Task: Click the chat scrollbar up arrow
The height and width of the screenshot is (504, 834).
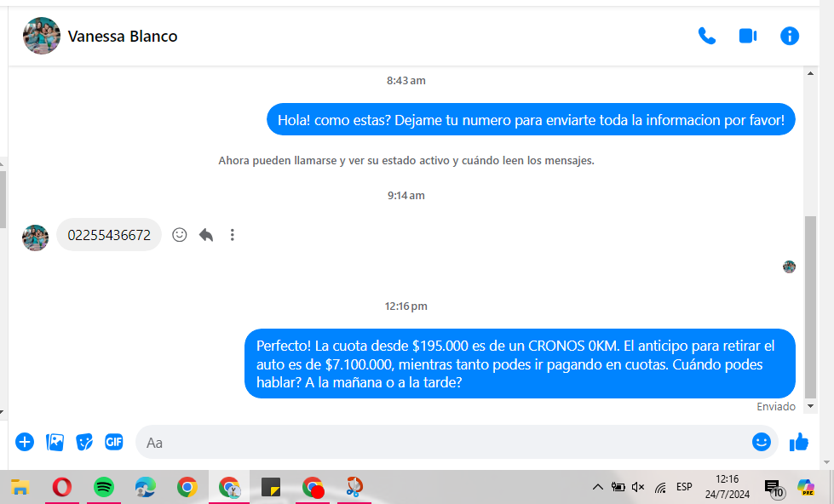Action: pos(811,73)
